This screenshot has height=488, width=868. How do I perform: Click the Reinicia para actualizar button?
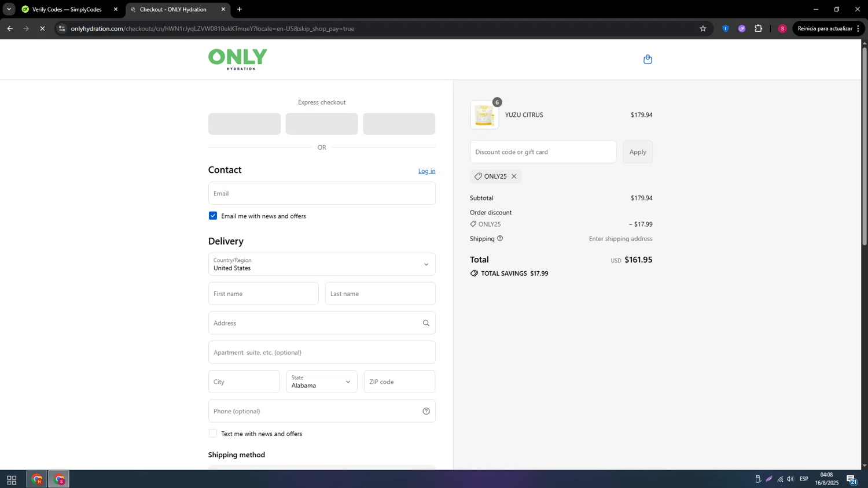825,28
